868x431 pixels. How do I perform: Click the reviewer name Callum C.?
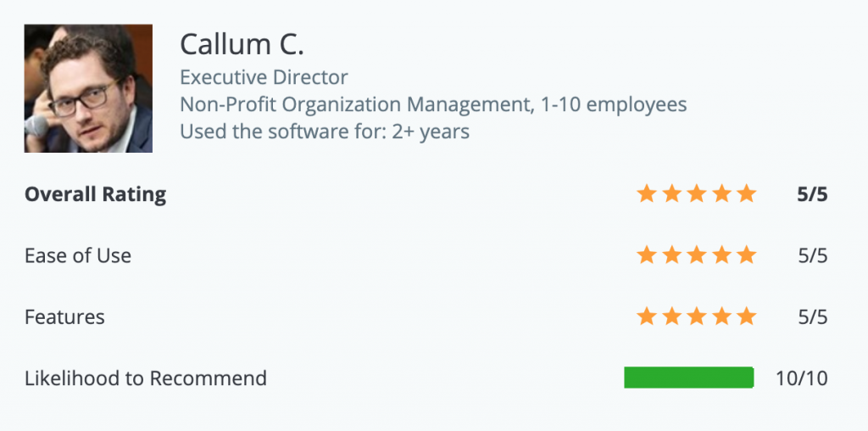coord(242,44)
